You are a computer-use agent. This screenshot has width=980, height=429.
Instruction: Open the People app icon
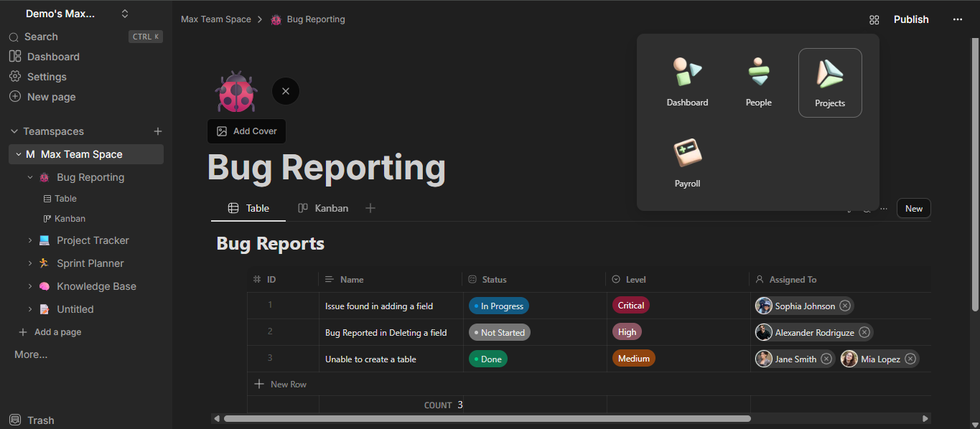[x=758, y=82]
